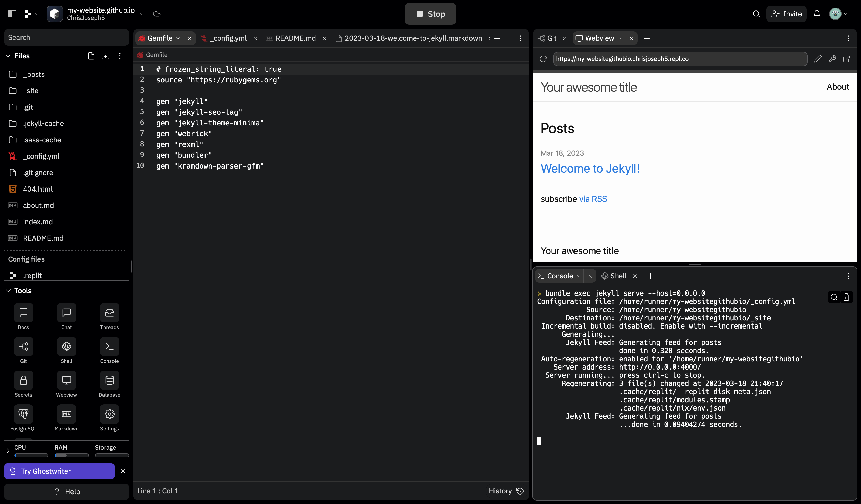Focus the file Search field
The image size is (861, 504).
[x=66, y=37]
